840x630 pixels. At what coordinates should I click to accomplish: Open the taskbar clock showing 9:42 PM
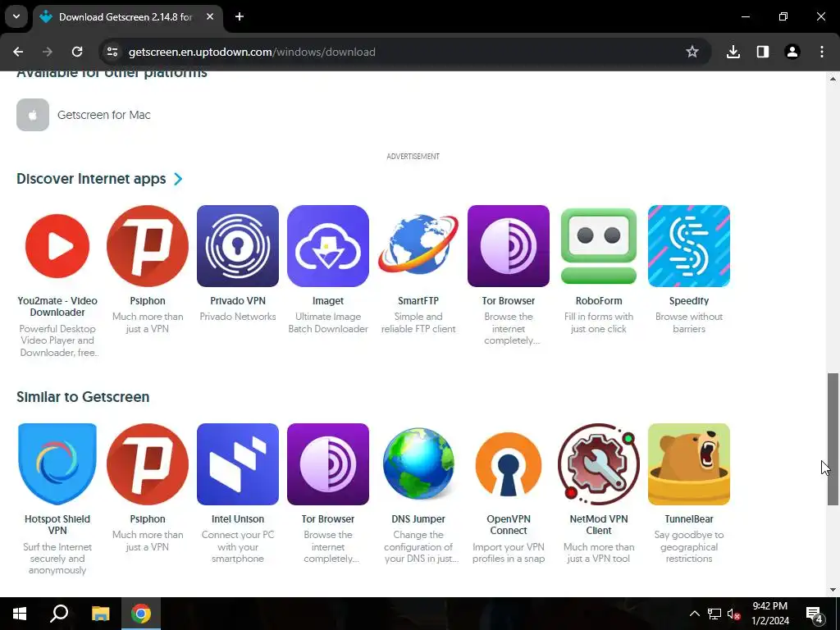tap(769, 614)
